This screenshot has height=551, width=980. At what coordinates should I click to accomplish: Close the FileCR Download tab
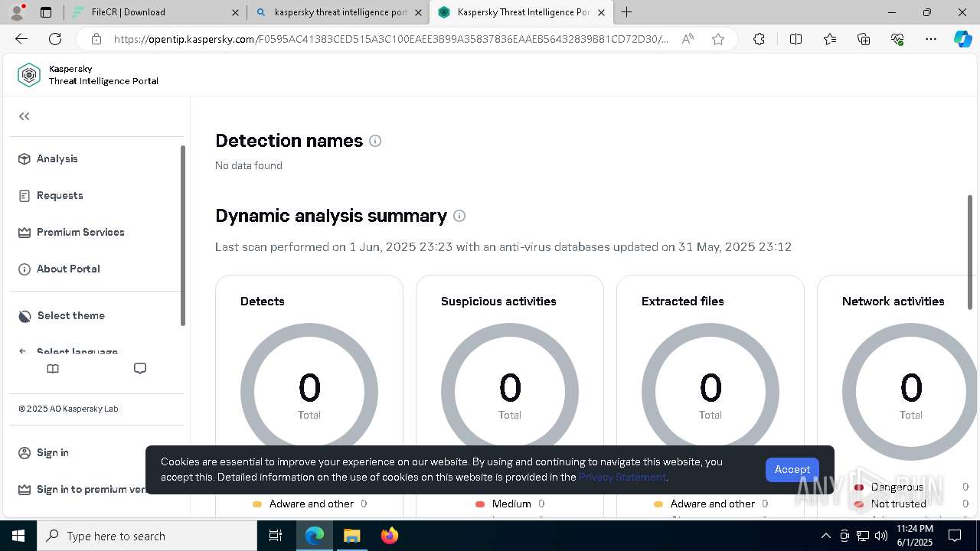click(x=236, y=12)
